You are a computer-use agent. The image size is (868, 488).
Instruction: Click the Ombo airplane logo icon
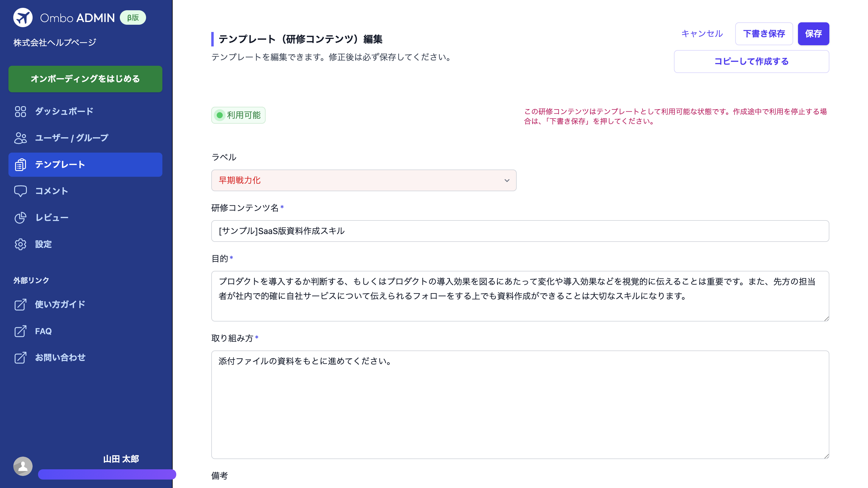23,17
